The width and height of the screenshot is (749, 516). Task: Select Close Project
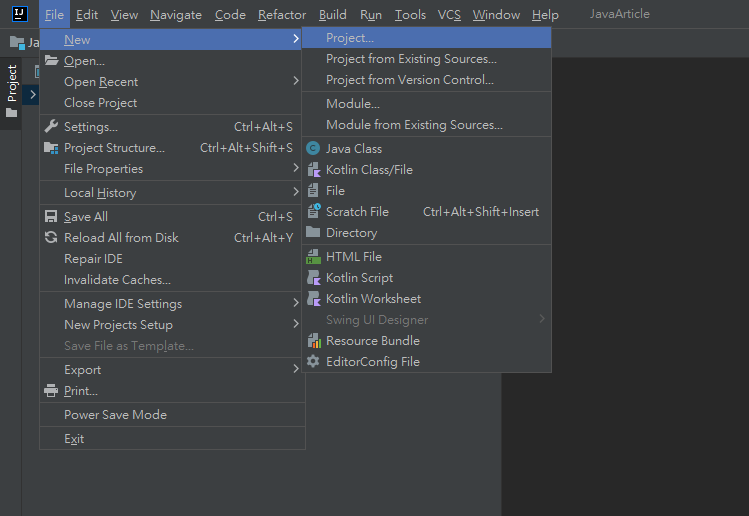(x=172, y=103)
